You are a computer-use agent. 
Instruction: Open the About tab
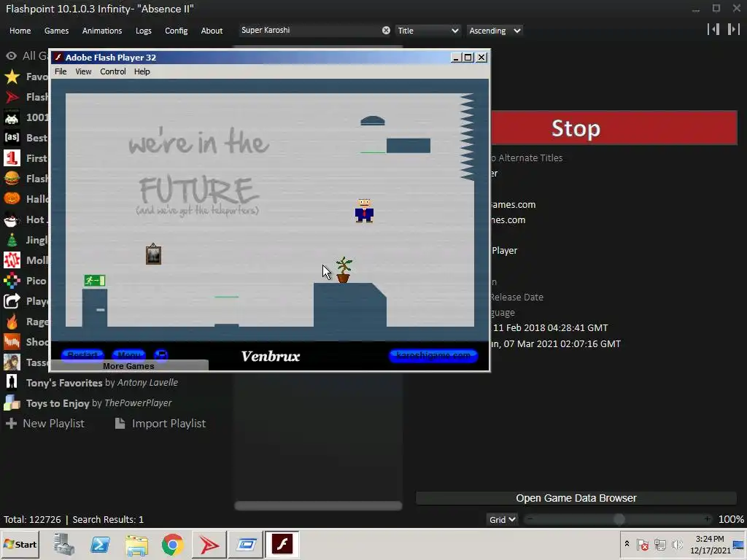[212, 31]
